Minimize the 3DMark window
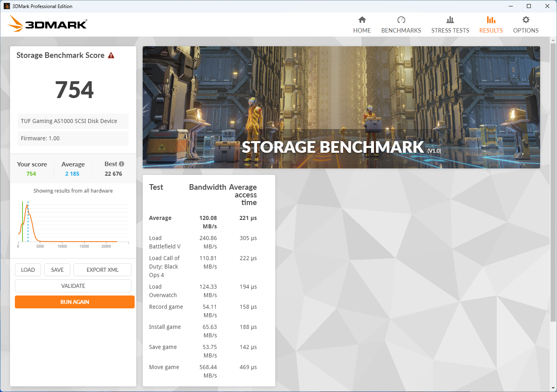This screenshot has width=557, height=392. point(511,6)
